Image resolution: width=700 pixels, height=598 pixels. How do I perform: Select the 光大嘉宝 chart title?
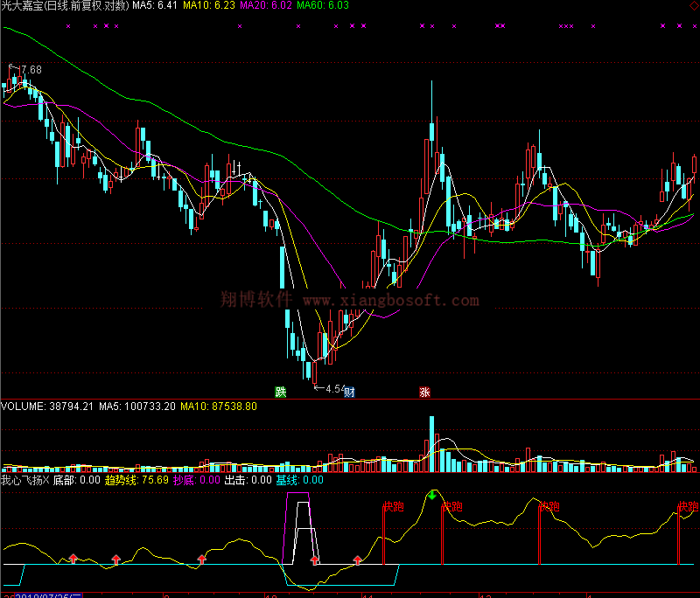click(x=65, y=5)
